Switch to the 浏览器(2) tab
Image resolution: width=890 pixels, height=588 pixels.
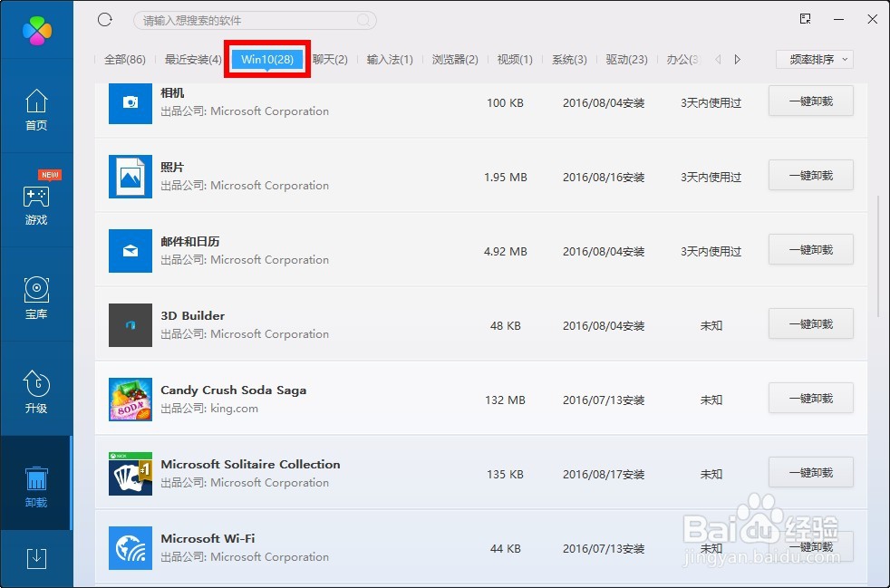click(x=455, y=60)
